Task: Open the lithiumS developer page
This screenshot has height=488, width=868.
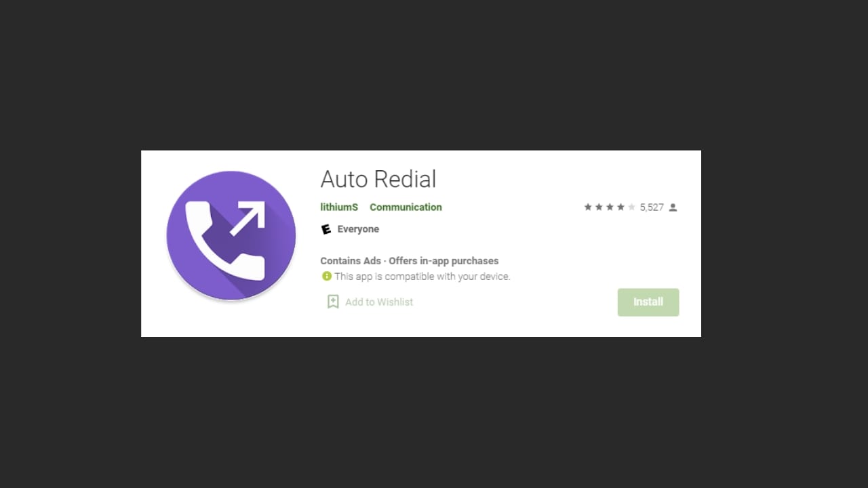Action: (x=339, y=207)
